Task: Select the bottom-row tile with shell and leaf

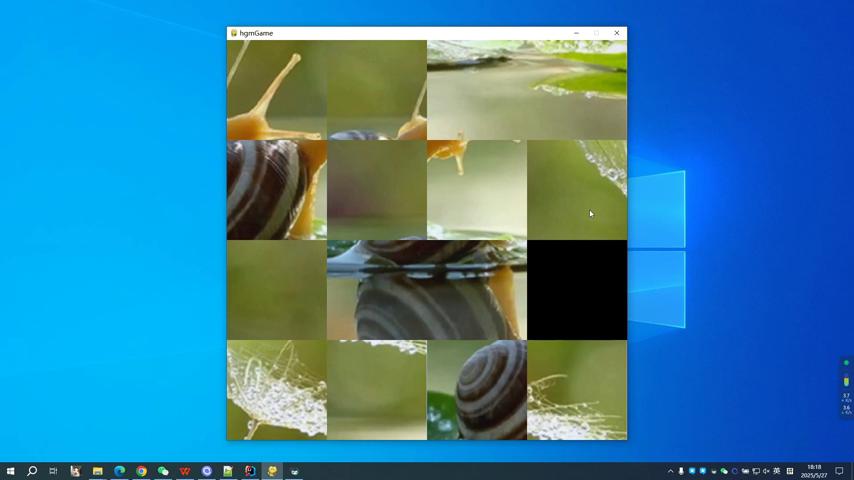Action: [x=477, y=390]
